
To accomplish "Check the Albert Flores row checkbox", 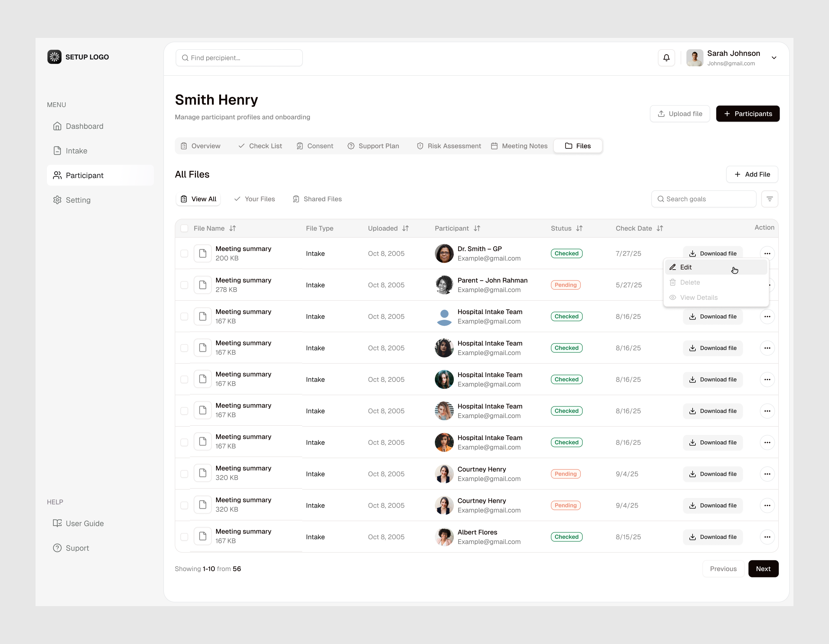I will 184,537.
